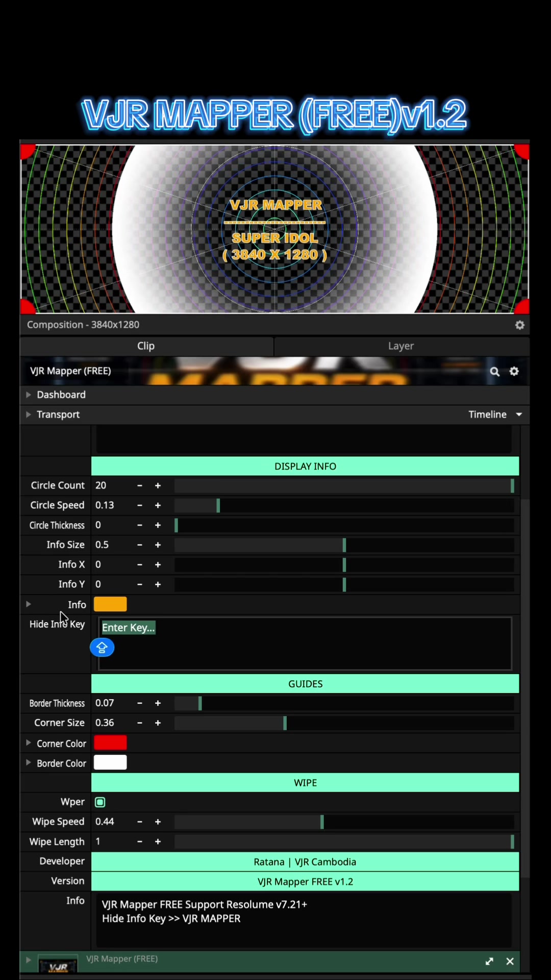Expand the effect panel with arrows icon

click(x=489, y=962)
